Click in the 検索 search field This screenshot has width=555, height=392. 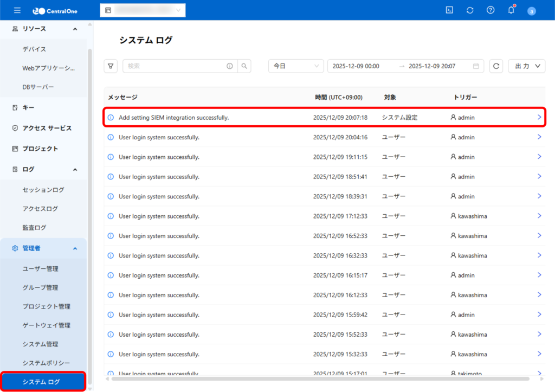pyautogui.click(x=173, y=66)
